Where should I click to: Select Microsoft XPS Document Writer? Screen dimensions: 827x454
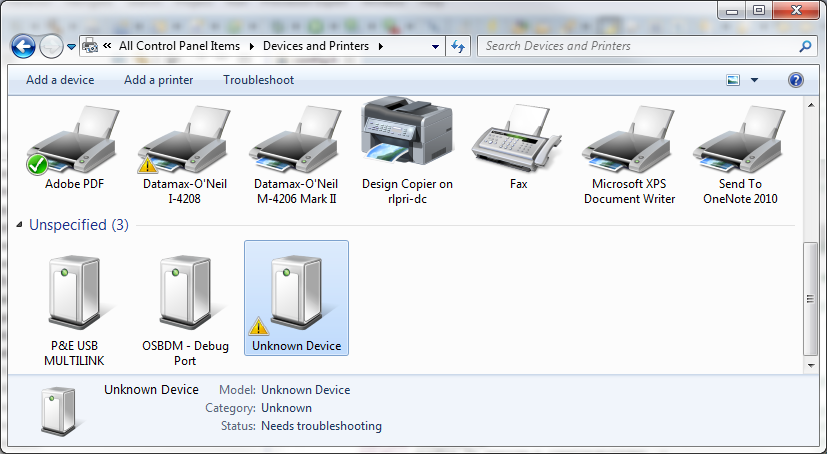point(629,140)
